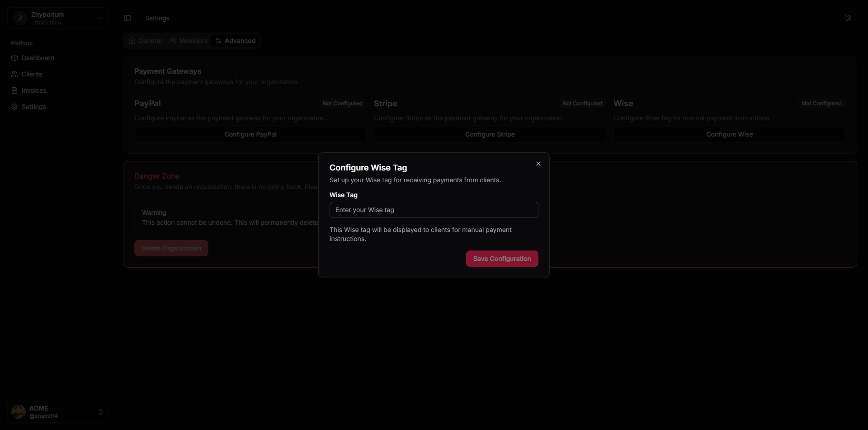Click the Danger Zone heading
Viewport: 868px width, 430px height.
(157, 176)
